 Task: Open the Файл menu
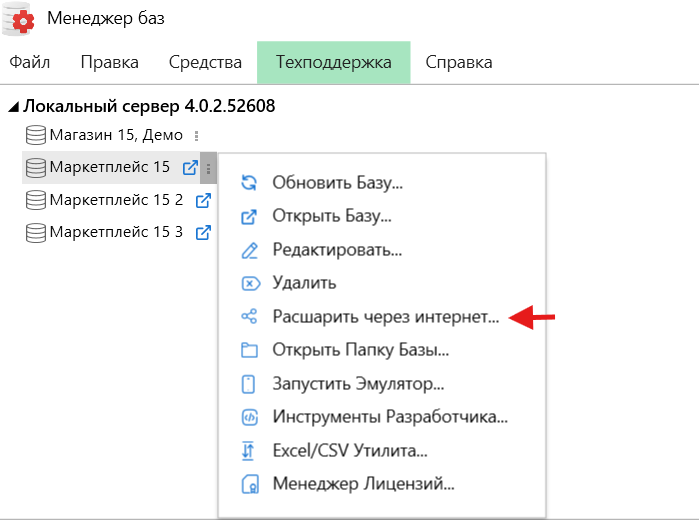point(30,62)
